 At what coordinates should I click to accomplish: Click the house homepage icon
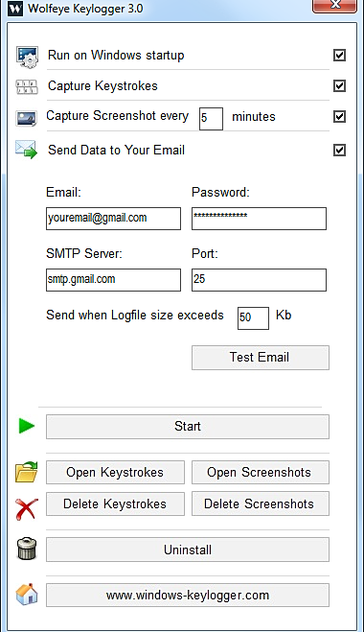click(27, 594)
